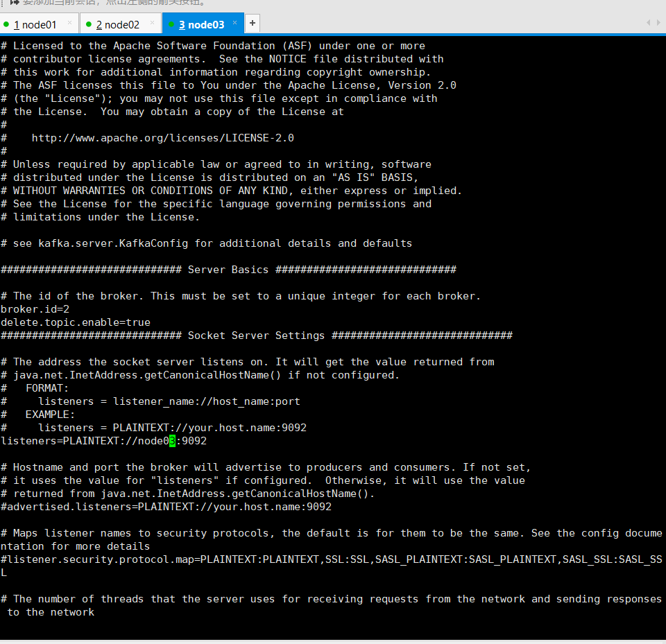666x644 pixels.
Task: Click the green status dot on node03 tab
Action: 171,25
